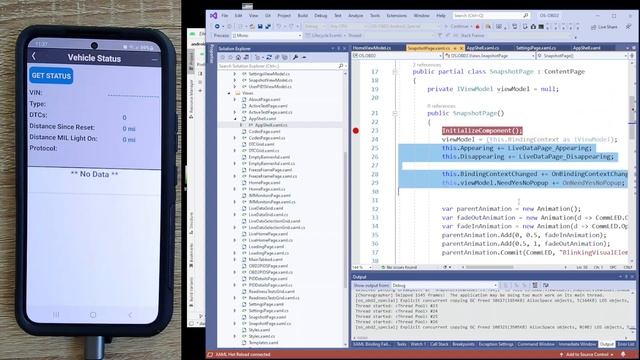640x360 pixels.
Task: Tap the phone's home navigation button
Action: 93,315
